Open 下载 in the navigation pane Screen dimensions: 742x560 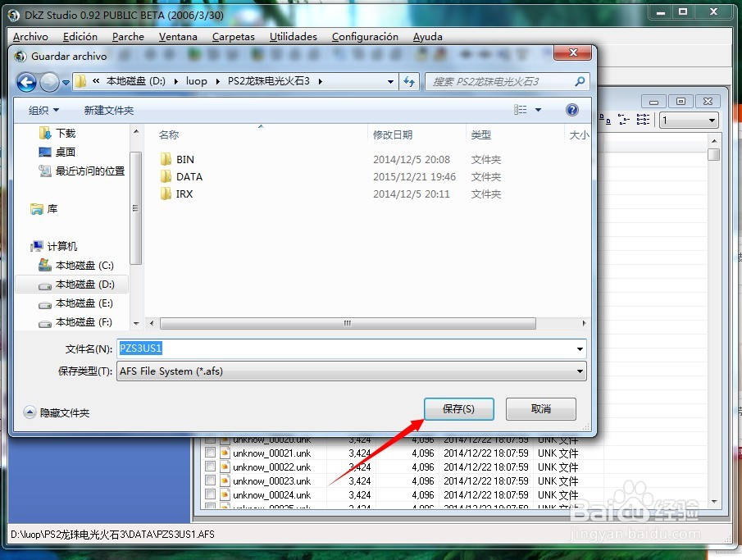pos(57,133)
